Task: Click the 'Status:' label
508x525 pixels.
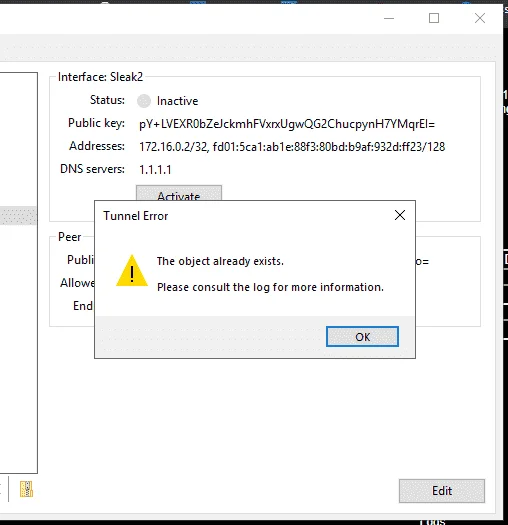Action: click(107, 100)
